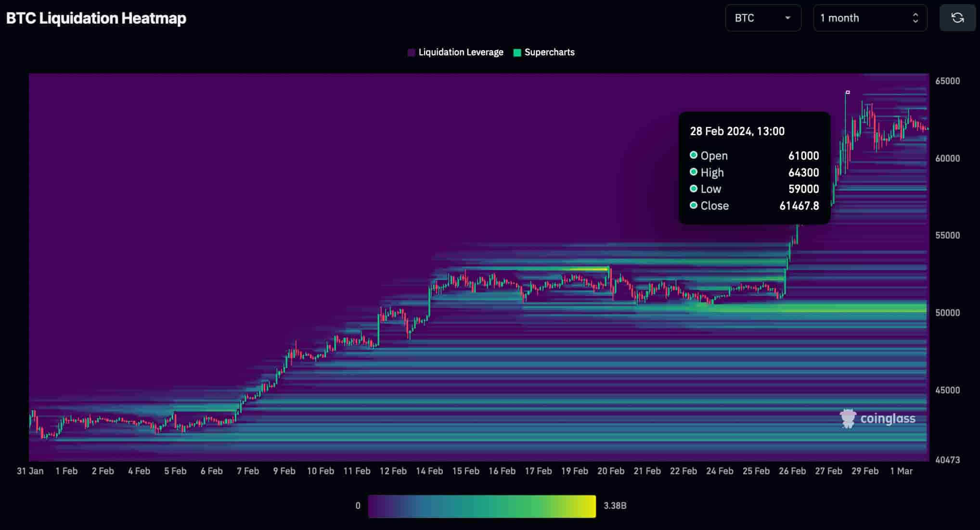Screen dimensions: 980x530
Task: Click the coinglass watermark text
Action: pyautogui.click(x=888, y=418)
